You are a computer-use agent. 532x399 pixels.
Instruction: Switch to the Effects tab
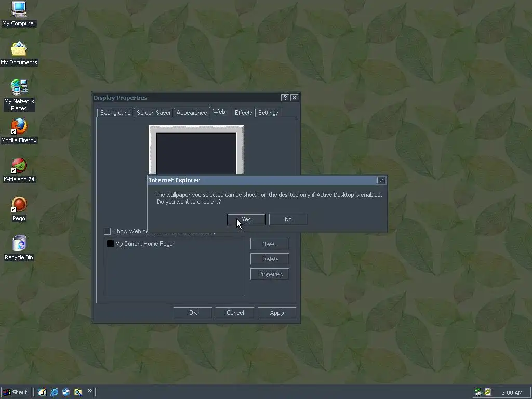(243, 113)
